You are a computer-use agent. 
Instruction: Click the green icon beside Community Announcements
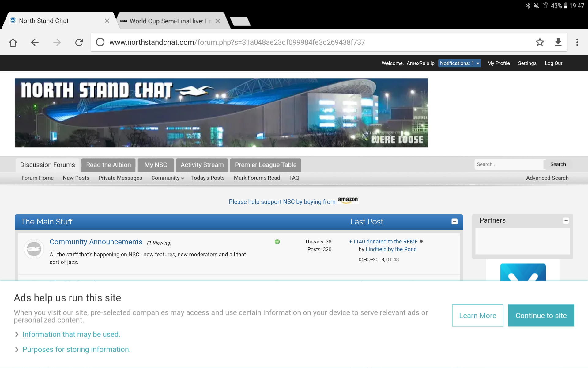[x=277, y=242]
